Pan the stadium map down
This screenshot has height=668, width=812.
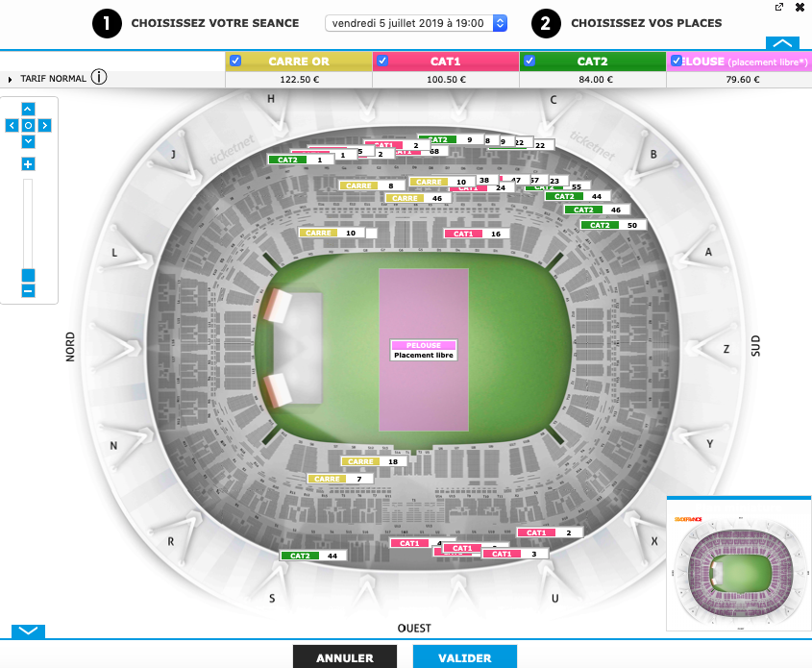(28, 141)
